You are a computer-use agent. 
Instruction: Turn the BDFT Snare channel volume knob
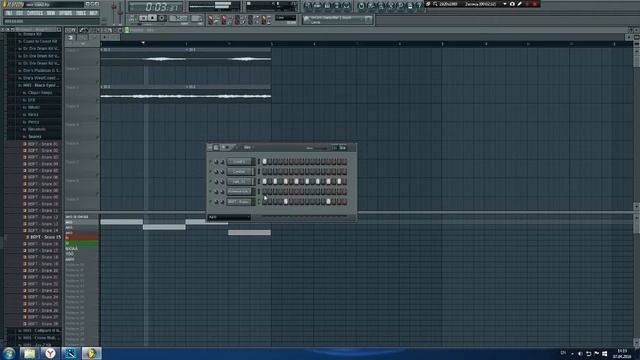click(222, 202)
